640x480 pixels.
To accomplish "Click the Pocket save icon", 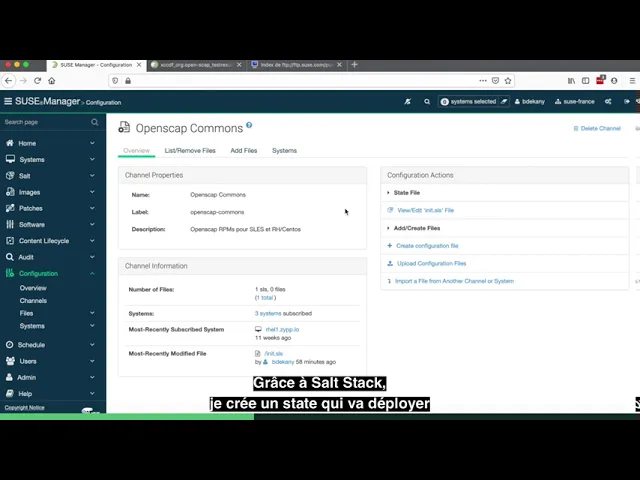I will 495,81.
